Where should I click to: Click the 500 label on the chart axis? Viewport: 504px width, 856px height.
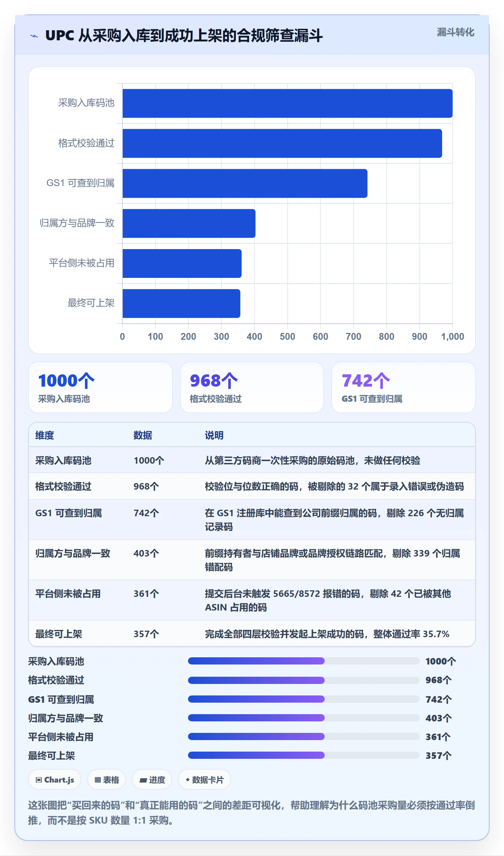click(x=287, y=337)
